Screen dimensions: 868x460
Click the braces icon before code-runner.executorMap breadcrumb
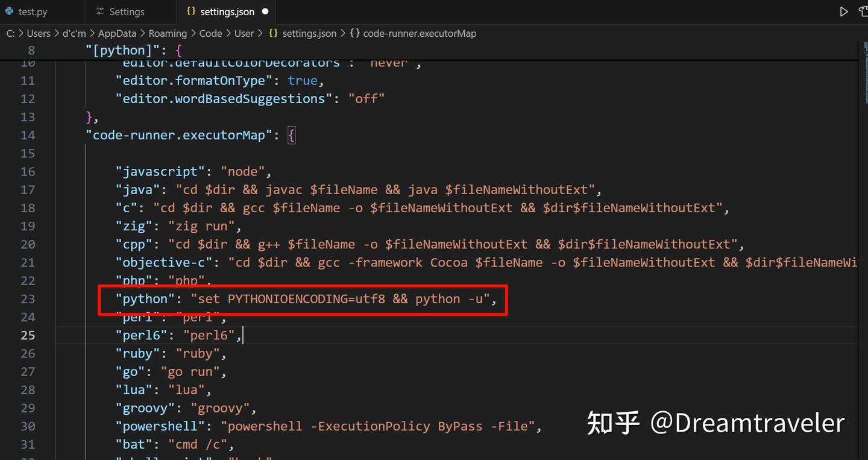pyautogui.click(x=354, y=33)
